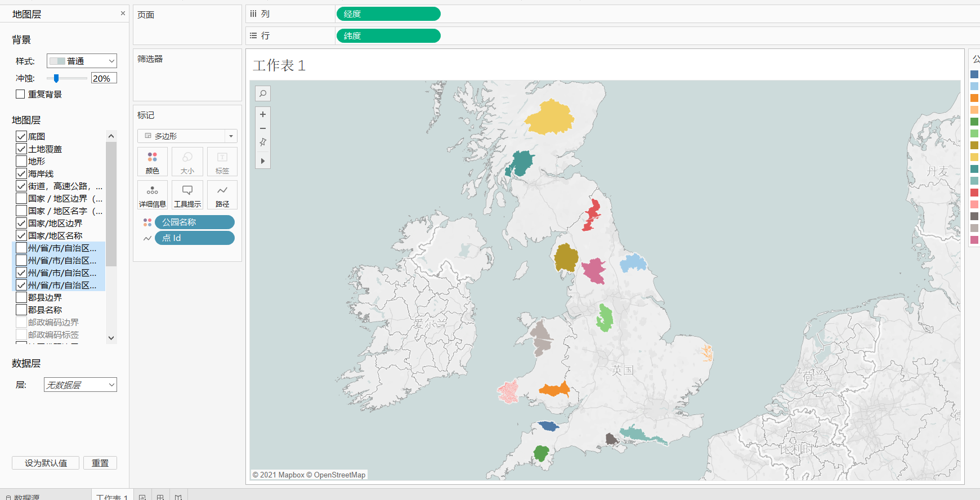The height and width of the screenshot is (500, 980).
Task: Click the map layers list scroll-down arrow
Action: click(x=111, y=338)
